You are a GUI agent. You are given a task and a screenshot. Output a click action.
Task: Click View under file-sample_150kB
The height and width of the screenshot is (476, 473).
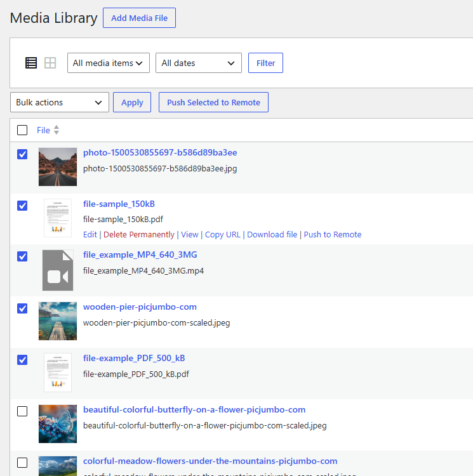click(190, 235)
